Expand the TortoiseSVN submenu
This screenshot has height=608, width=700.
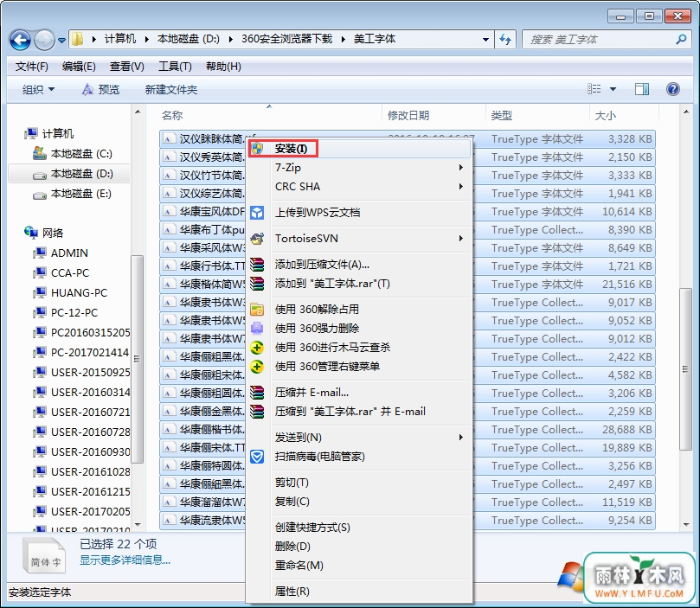461,239
